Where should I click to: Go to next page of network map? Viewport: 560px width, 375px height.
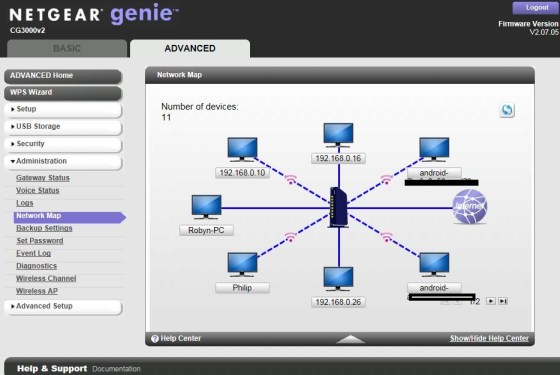click(x=491, y=301)
